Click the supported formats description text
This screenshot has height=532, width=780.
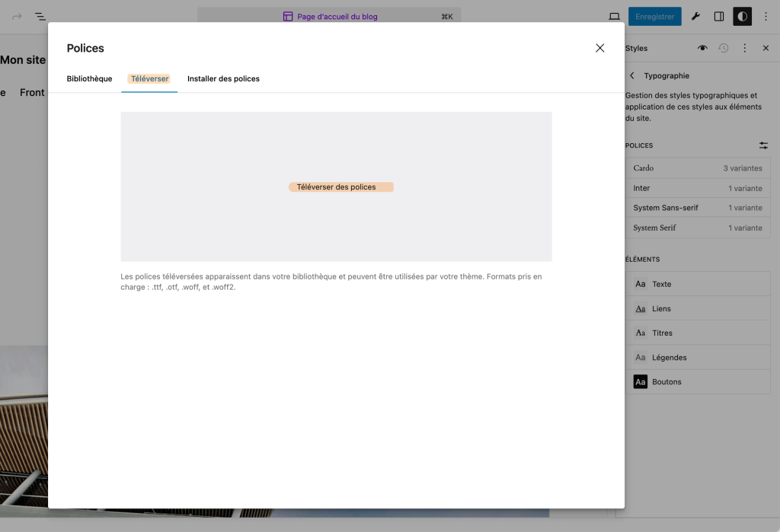pos(331,282)
